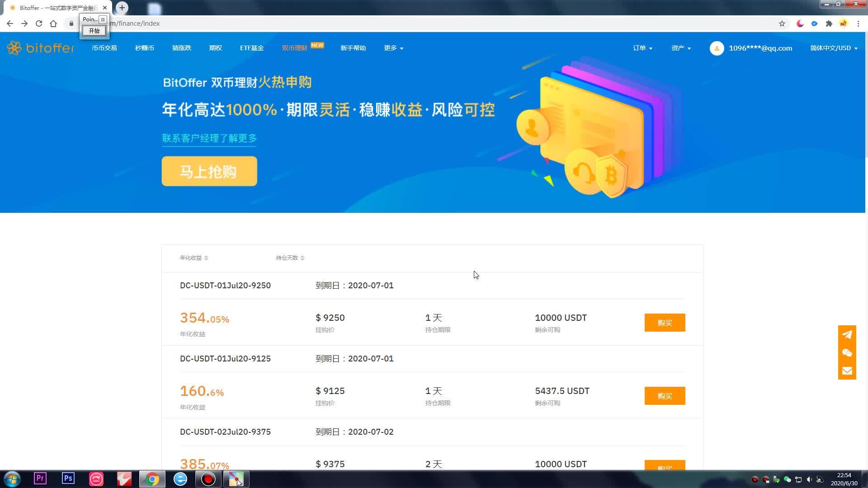Screen dimensions: 868x488
Task: Sort by 持仓天数 column
Action: pos(290,258)
